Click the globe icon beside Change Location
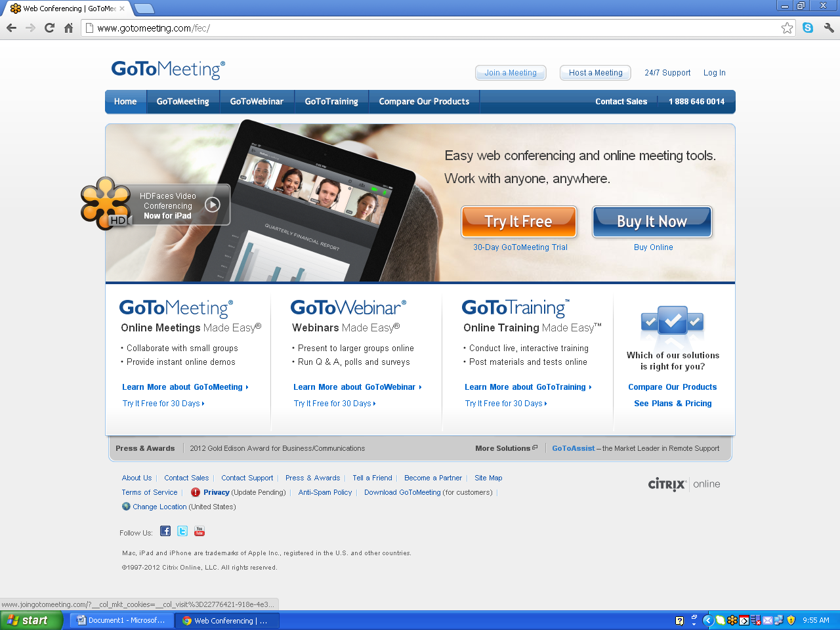Viewport: 840px width, 630px height. [x=126, y=507]
